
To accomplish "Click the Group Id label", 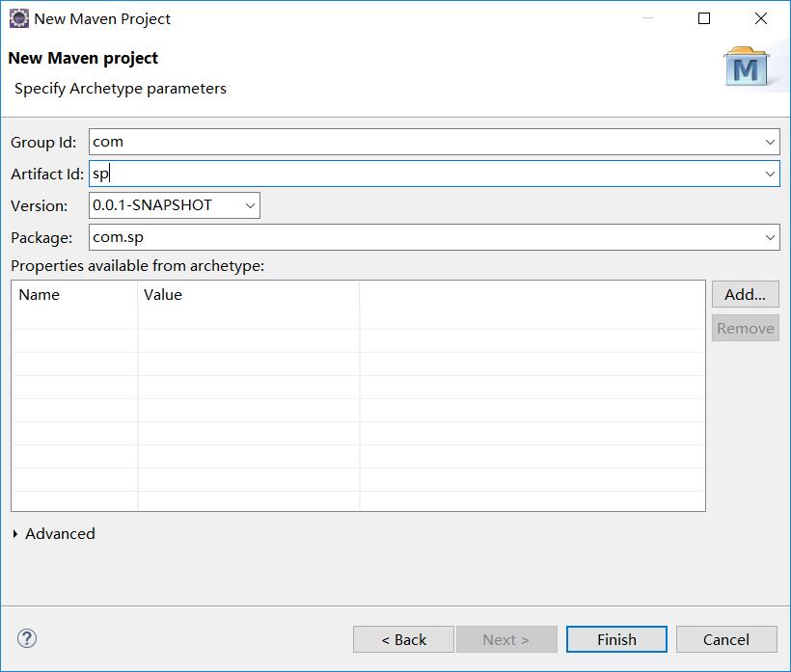I will tap(43, 143).
